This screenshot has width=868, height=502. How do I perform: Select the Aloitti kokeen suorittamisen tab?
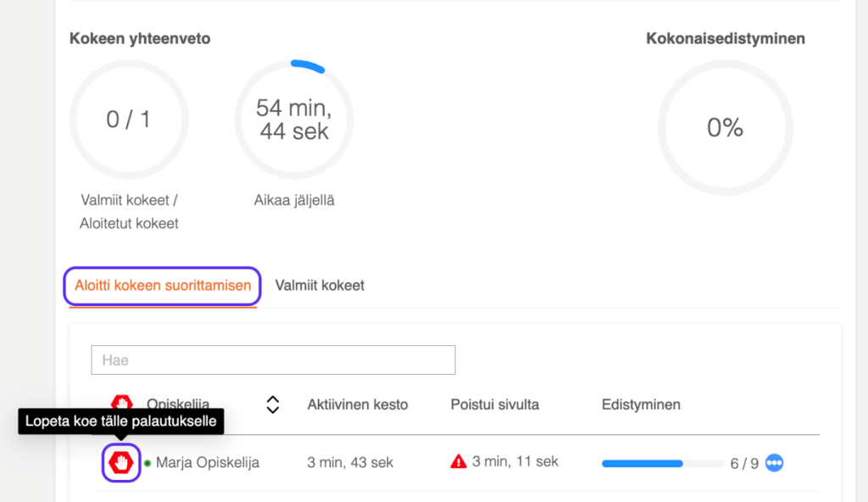163,286
